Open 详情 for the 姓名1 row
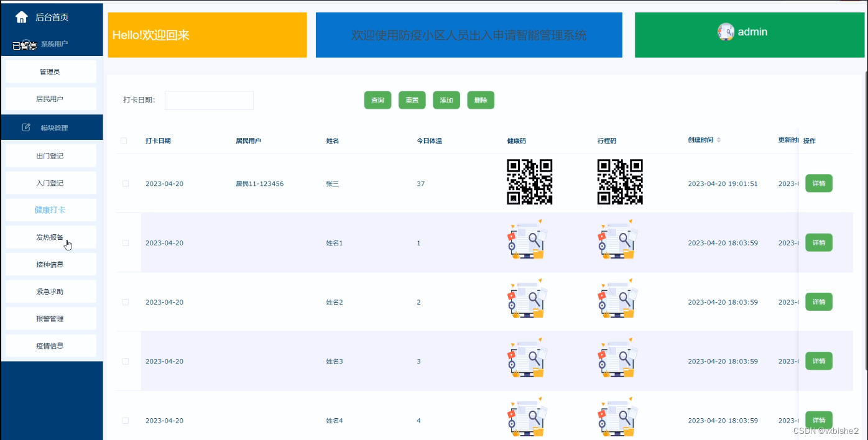The image size is (868, 440). tap(819, 242)
